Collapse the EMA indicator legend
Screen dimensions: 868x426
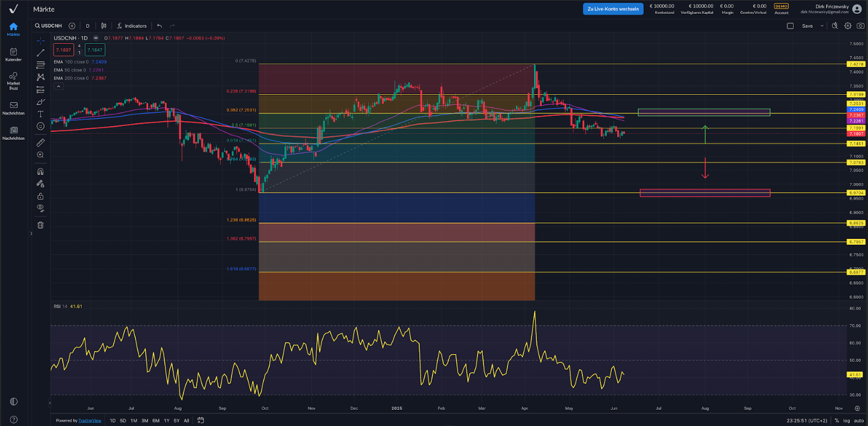click(59, 86)
